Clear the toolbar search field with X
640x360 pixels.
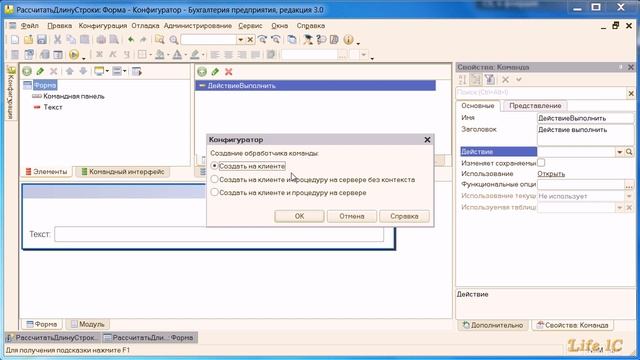(250, 40)
